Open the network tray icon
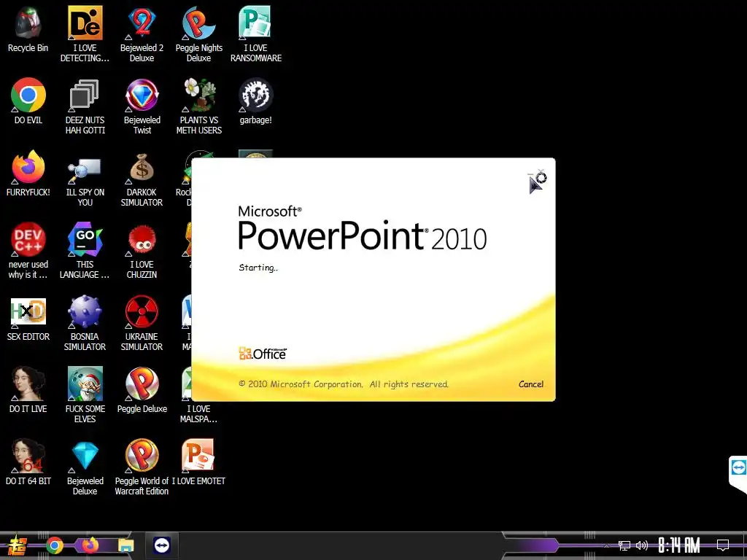 coord(624,545)
